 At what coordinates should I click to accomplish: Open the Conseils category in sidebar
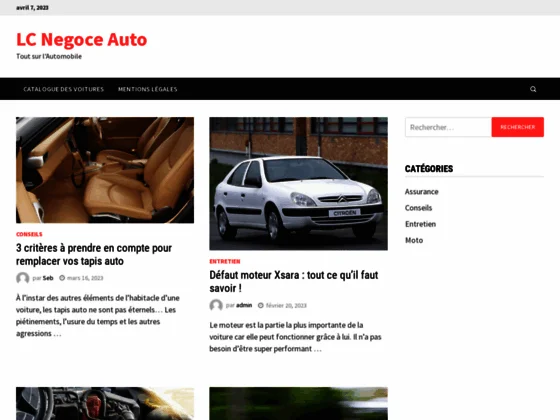(418, 208)
